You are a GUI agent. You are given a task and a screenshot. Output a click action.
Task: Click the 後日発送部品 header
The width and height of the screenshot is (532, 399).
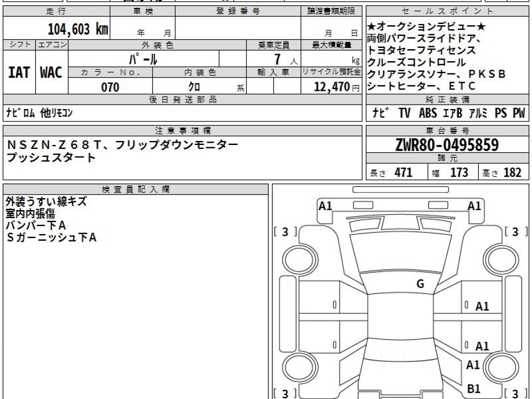pos(182,100)
